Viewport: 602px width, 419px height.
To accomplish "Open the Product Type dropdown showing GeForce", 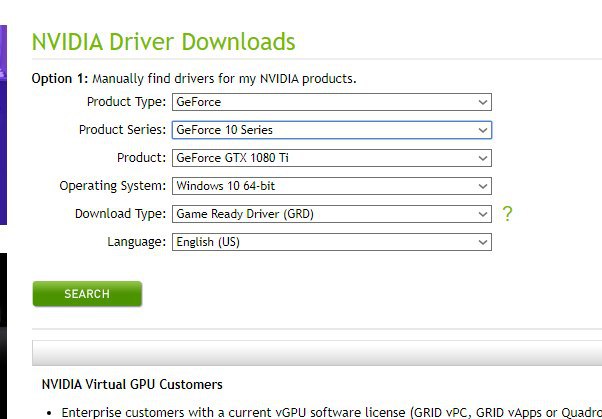I will 332,102.
